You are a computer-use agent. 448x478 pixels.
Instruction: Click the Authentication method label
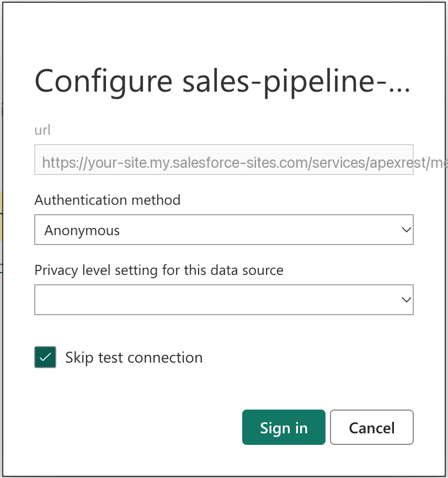pyautogui.click(x=107, y=200)
